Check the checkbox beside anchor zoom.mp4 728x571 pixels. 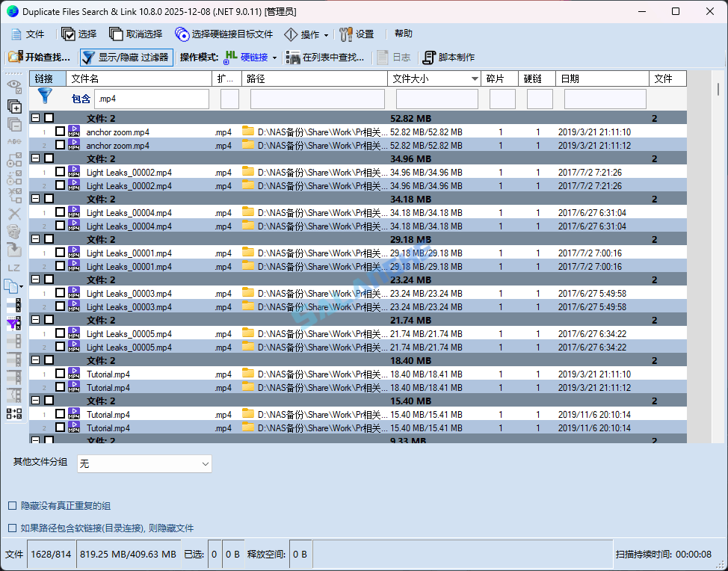pos(60,132)
